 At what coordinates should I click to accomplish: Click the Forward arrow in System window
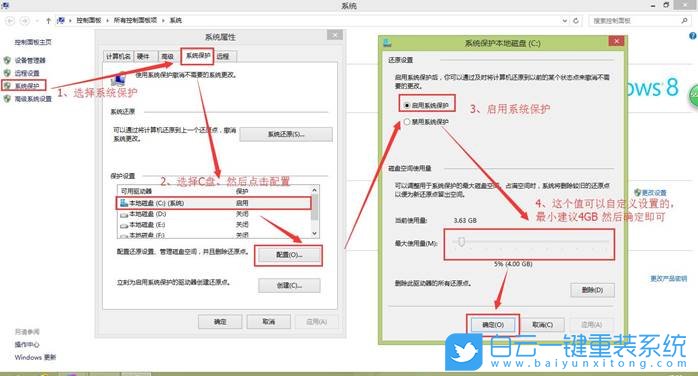pyautogui.click(x=25, y=20)
